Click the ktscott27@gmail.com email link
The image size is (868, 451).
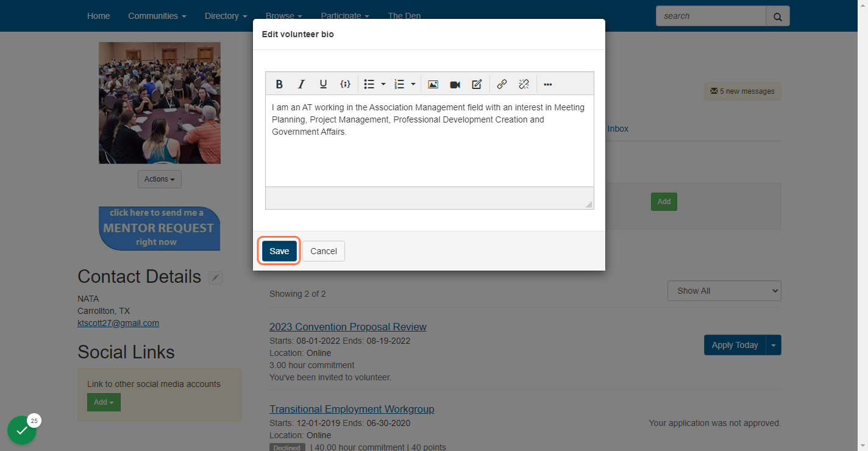point(118,323)
